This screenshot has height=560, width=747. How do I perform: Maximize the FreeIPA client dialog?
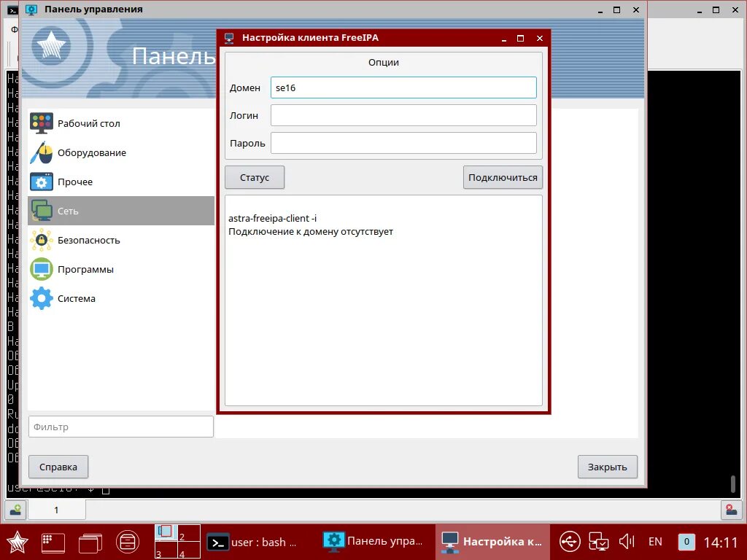tap(521, 38)
